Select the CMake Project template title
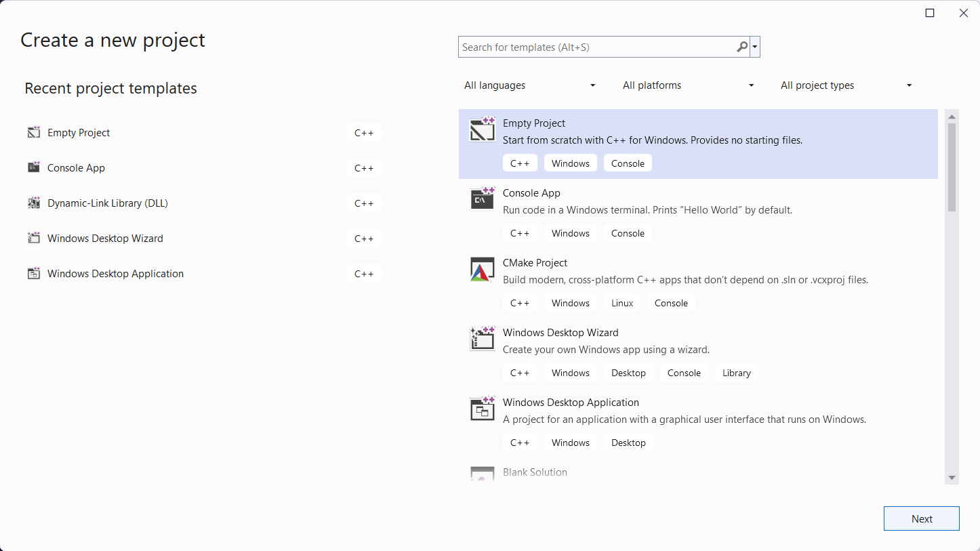This screenshot has width=980, height=551. coord(535,263)
